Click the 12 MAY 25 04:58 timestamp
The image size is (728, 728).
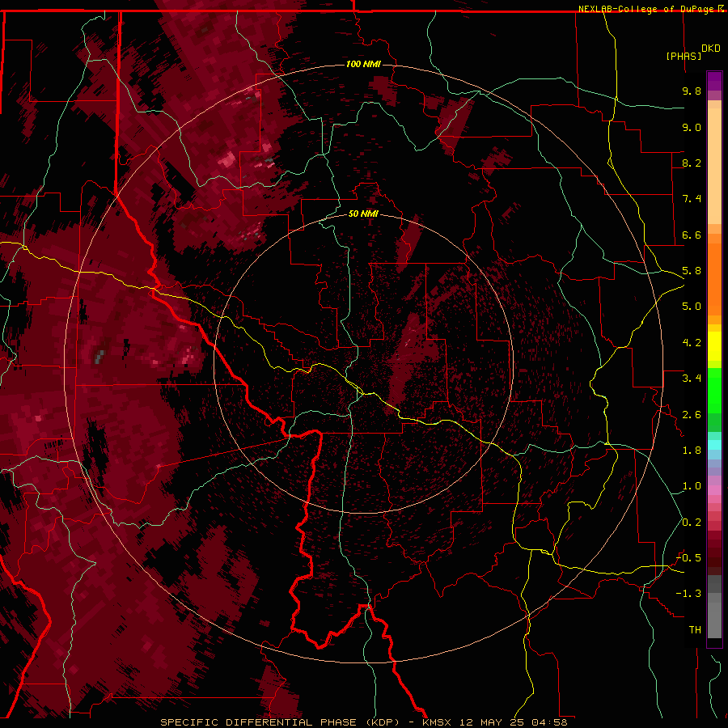tap(514, 722)
